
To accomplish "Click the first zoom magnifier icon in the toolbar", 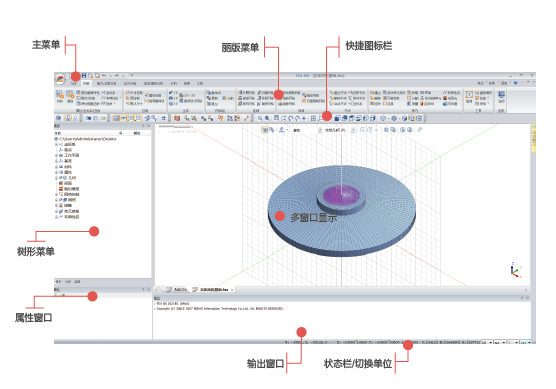I will click(260, 118).
